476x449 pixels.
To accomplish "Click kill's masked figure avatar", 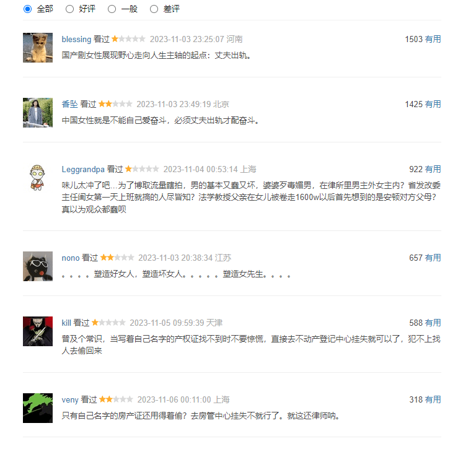I will [x=38, y=331].
